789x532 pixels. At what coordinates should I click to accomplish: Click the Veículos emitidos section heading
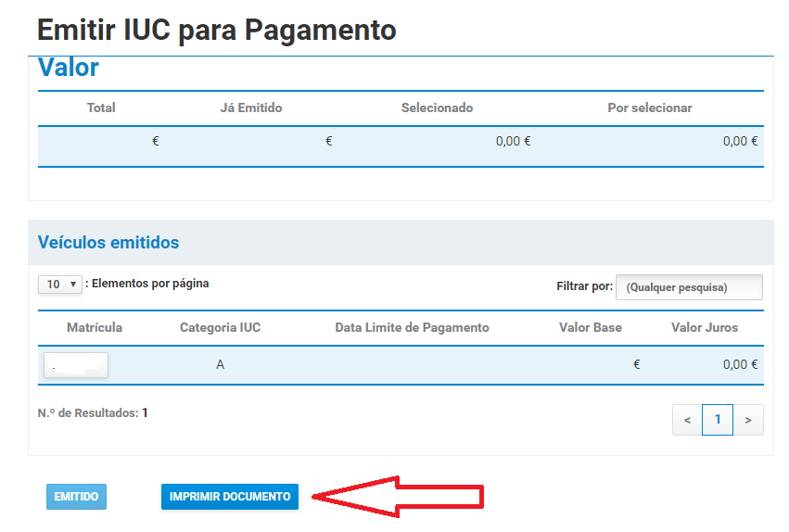pos(108,243)
